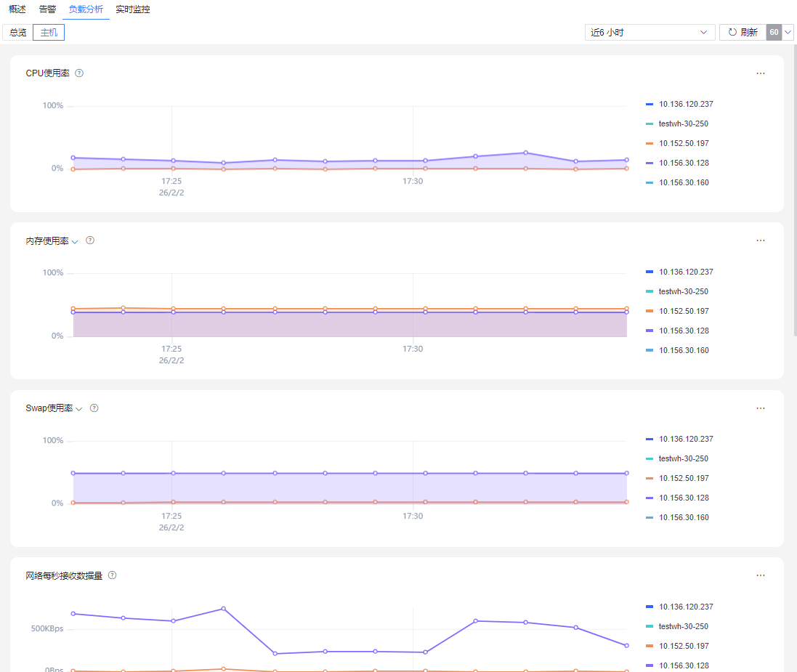This screenshot has width=797, height=672.
Task: Open more options menu on 网络每秒接收数据量 chart
Action: [761, 575]
